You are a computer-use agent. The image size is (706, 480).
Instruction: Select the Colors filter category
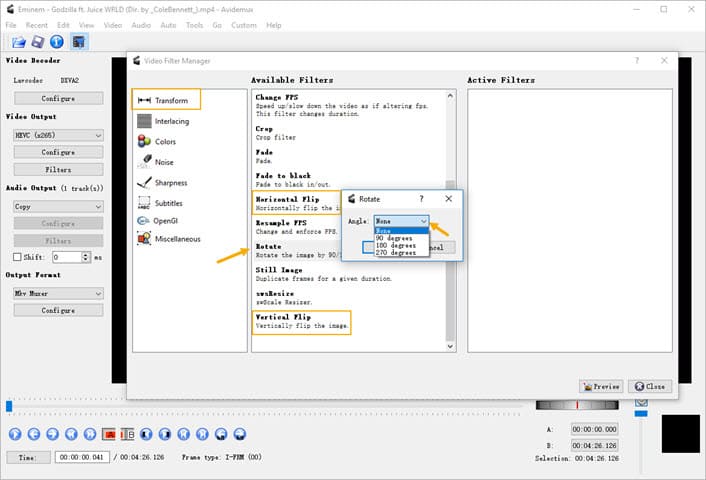click(x=164, y=142)
